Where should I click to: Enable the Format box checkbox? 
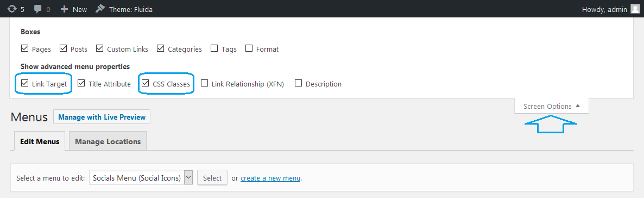pyautogui.click(x=249, y=48)
